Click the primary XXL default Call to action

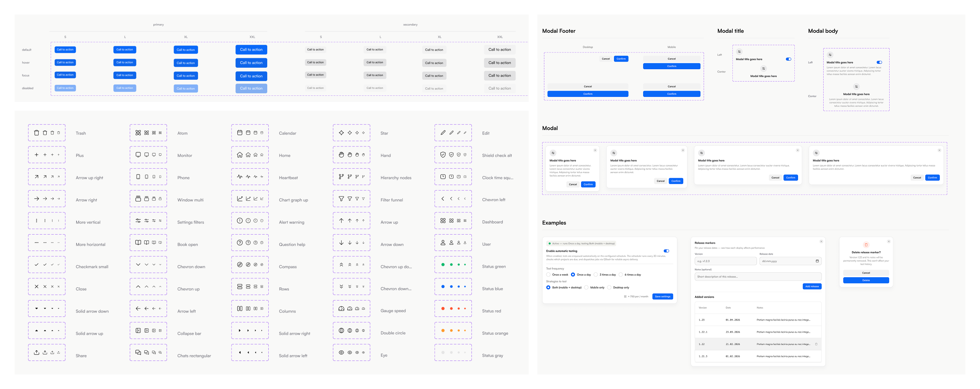click(x=251, y=50)
